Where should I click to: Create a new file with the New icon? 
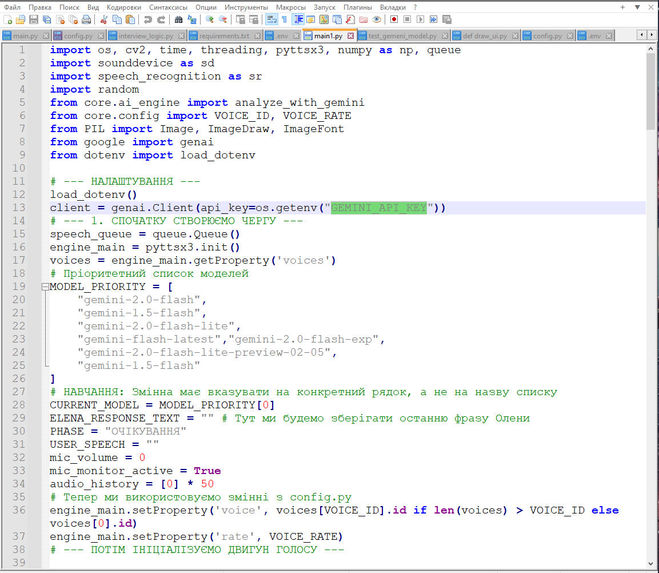[x=8, y=20]
